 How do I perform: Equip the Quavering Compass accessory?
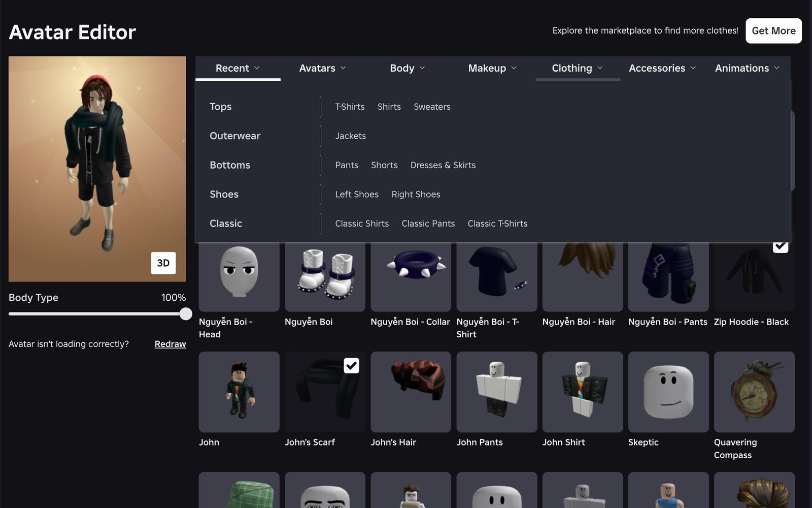754,392
